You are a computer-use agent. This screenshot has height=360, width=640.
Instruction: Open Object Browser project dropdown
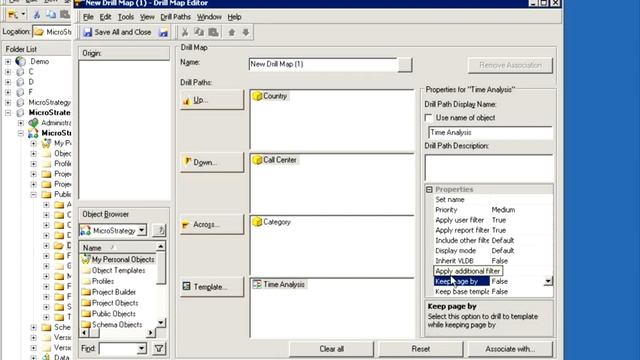tap(141, 231)
